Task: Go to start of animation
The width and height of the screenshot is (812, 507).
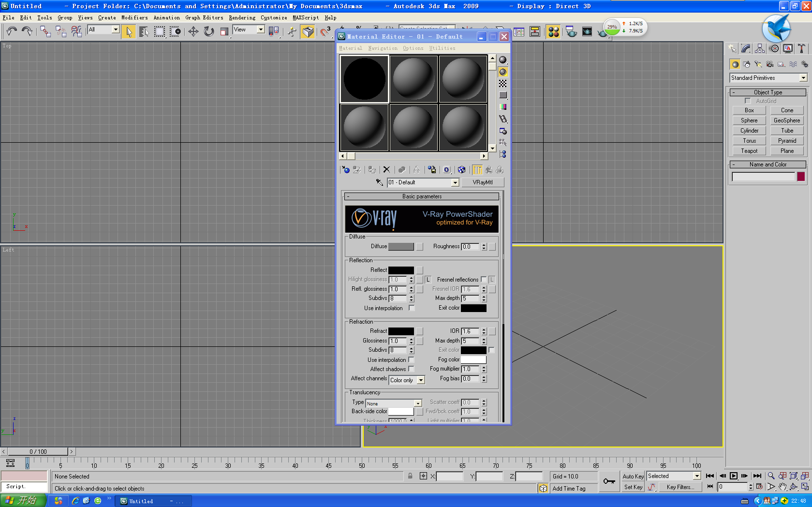Action: tap(710, 476)
